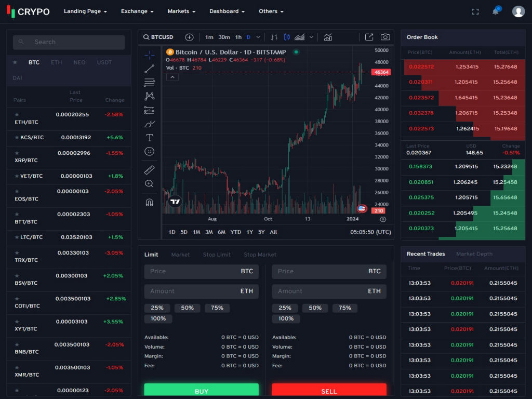
Task: Open the notifications bell icon
Action: [x=496, y=11]
